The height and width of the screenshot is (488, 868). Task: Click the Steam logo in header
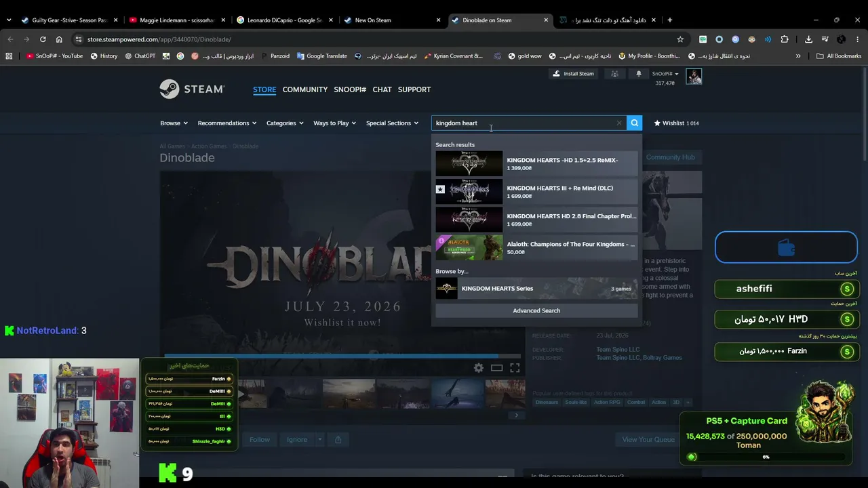192,89
